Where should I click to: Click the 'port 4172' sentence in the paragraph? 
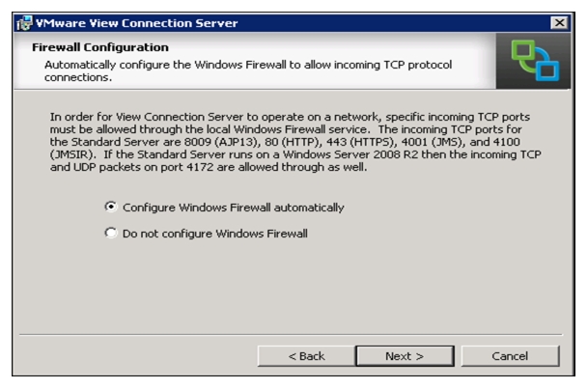209,167
